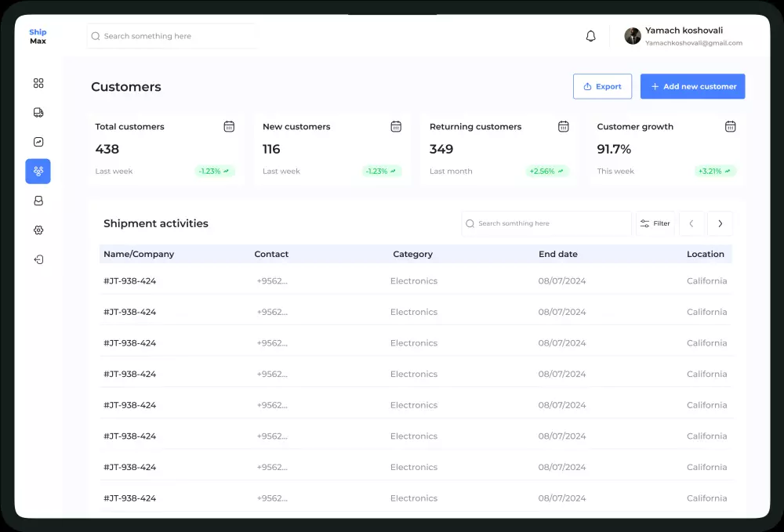
Task: Open the settings gear icon in sidebar
Action: pyautogui.click(x=38, y=230)
